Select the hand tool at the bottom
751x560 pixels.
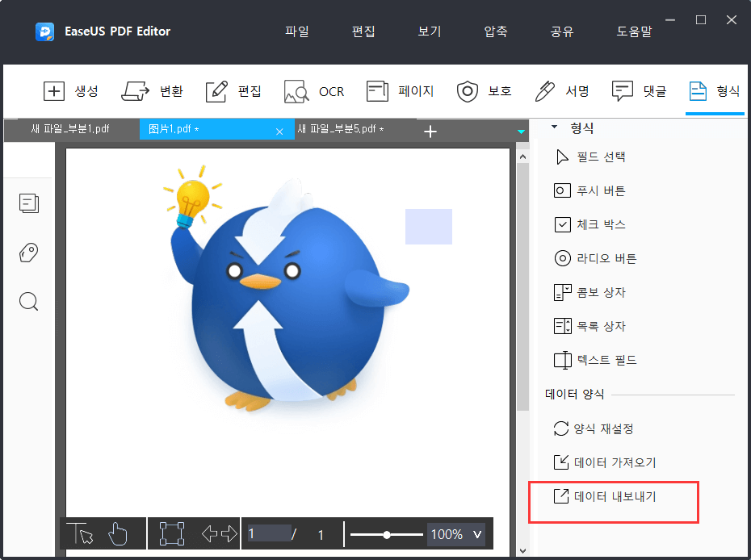[x=117, y=533]
